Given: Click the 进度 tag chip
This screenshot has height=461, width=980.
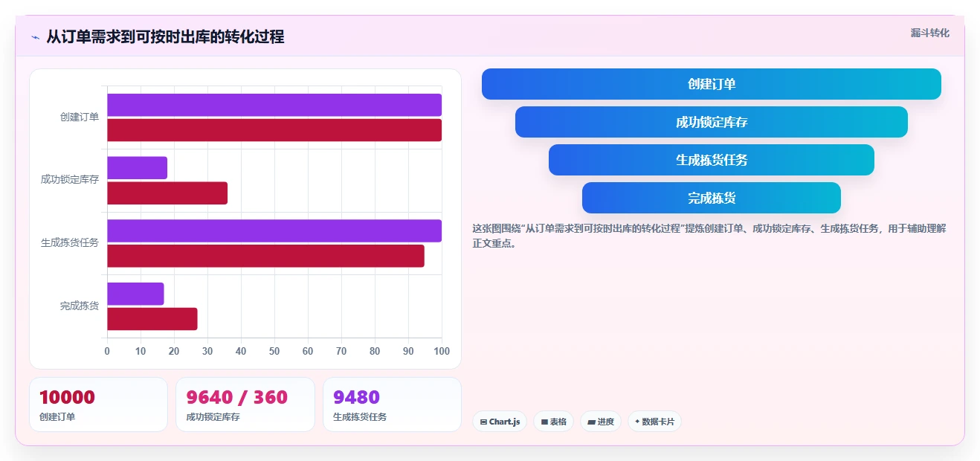Looking at the screenshot, I should (601, 422).
